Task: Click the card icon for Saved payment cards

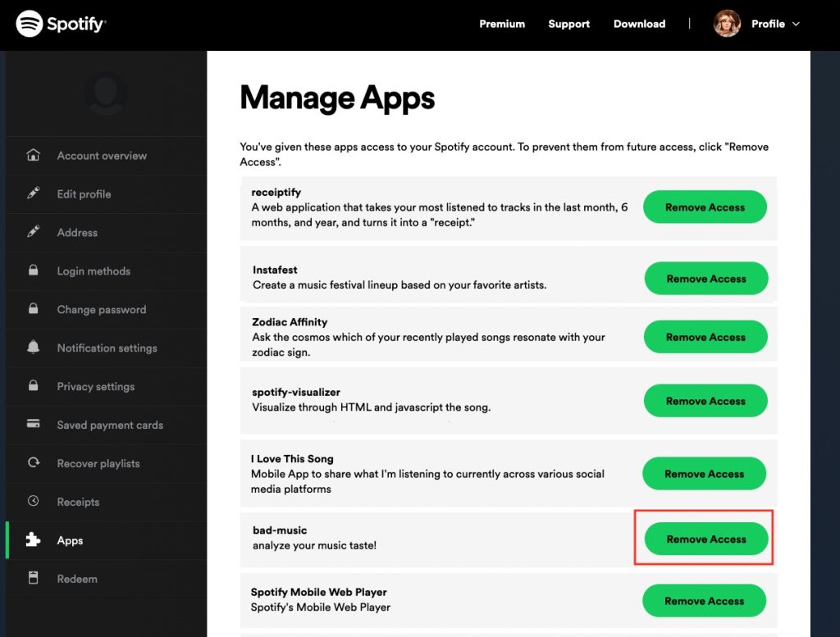Action: [34, 425]
